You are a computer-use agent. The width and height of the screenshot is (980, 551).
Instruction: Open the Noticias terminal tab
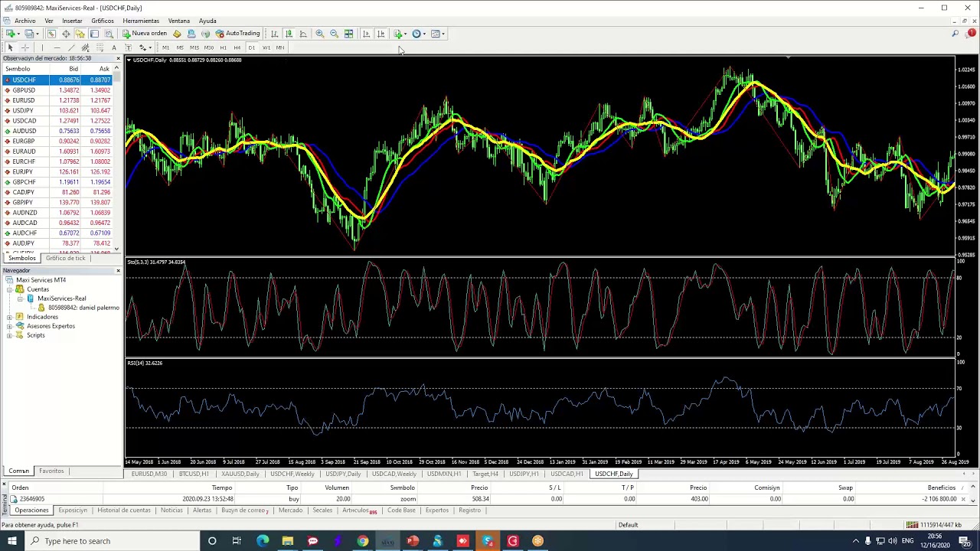[x=171, y=510]
